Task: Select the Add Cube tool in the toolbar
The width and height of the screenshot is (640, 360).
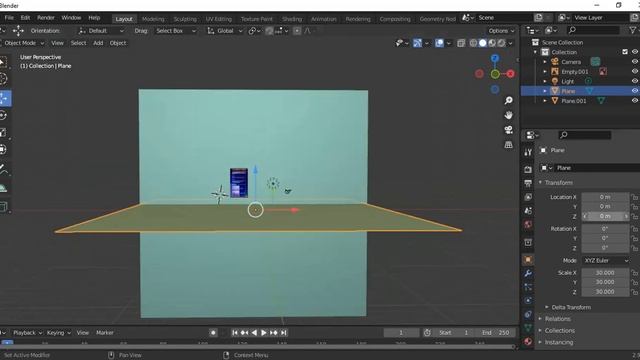Action: click(3, 207)
